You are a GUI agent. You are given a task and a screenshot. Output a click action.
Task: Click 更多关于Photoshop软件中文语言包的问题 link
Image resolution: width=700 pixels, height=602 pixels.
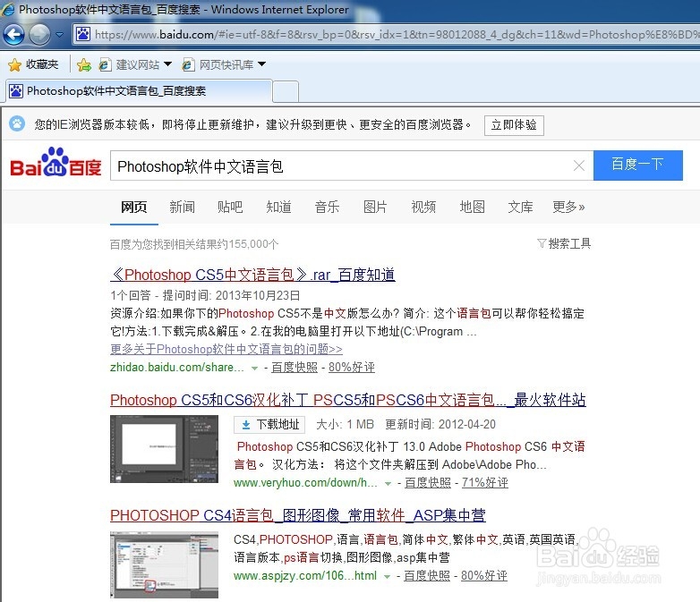click(226, 349)
